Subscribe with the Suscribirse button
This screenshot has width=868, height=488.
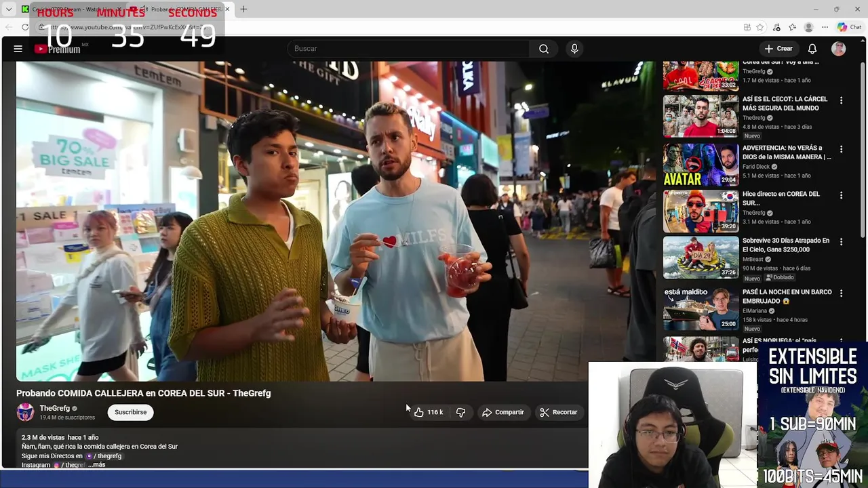pyautogui.click(x=131, y=412)
